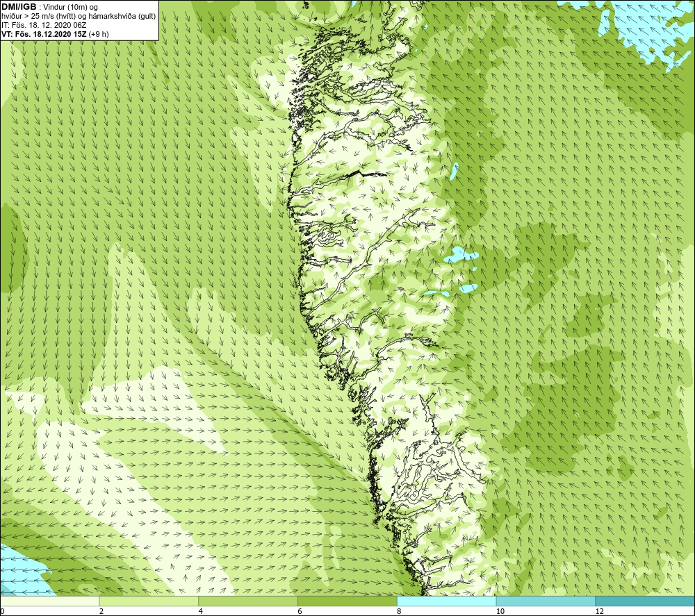Click the color scale label '4'
Screen dimensions: 695x616
[x=201, y=612]
